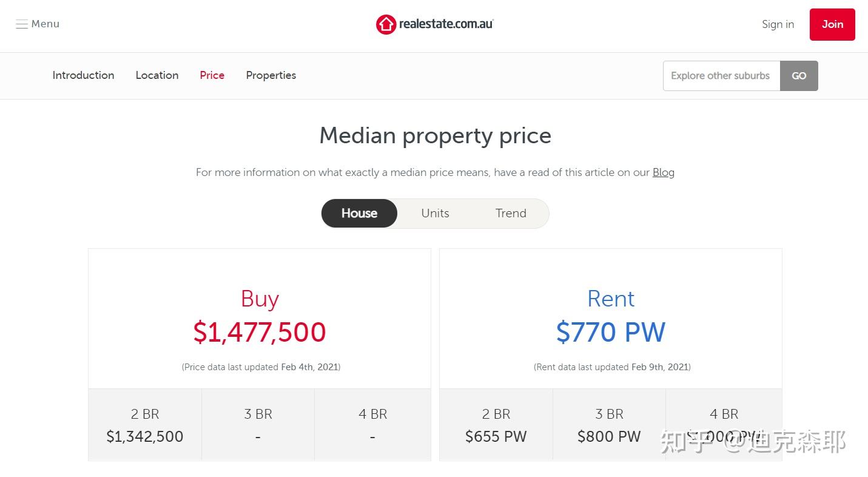The width and height of the screenshot is (868, 477).
Task: Click the red Join button
Action: coord(832,24)
